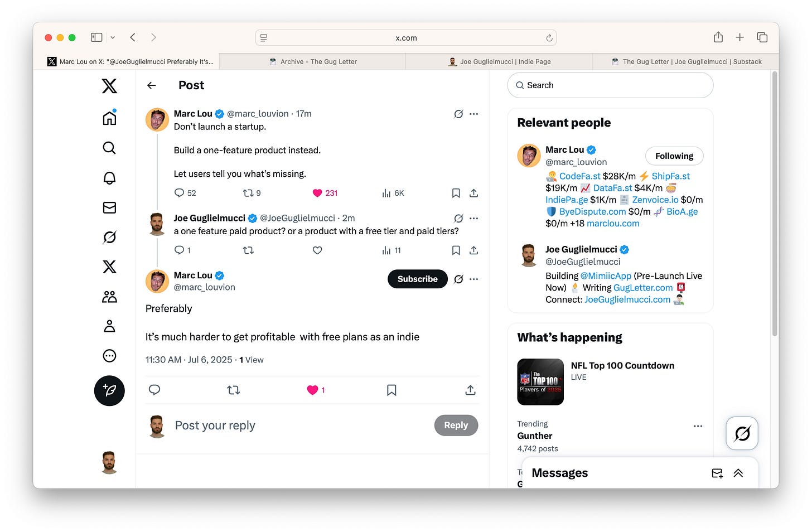Click the back arrow next to Post

coord(152,85)
